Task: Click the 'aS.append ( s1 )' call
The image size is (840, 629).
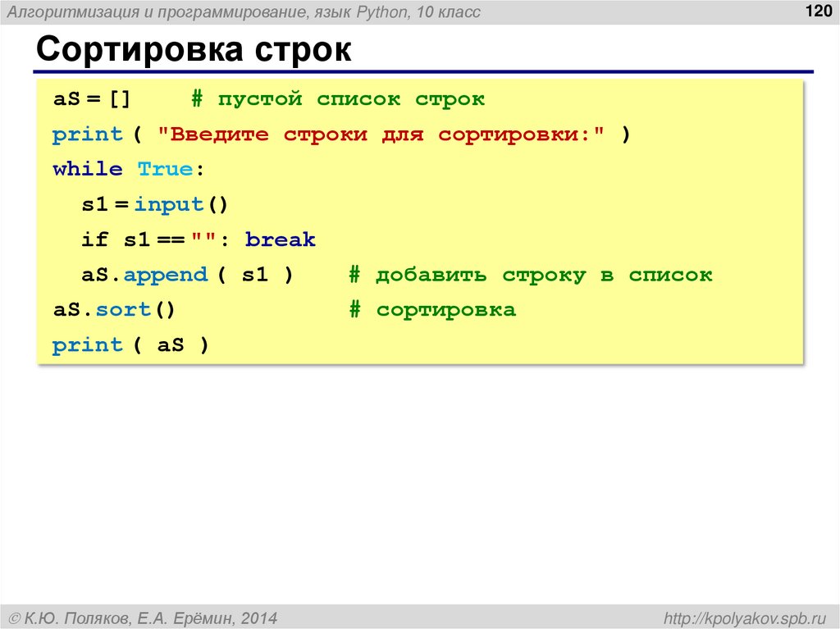Action: pos(187,275)
